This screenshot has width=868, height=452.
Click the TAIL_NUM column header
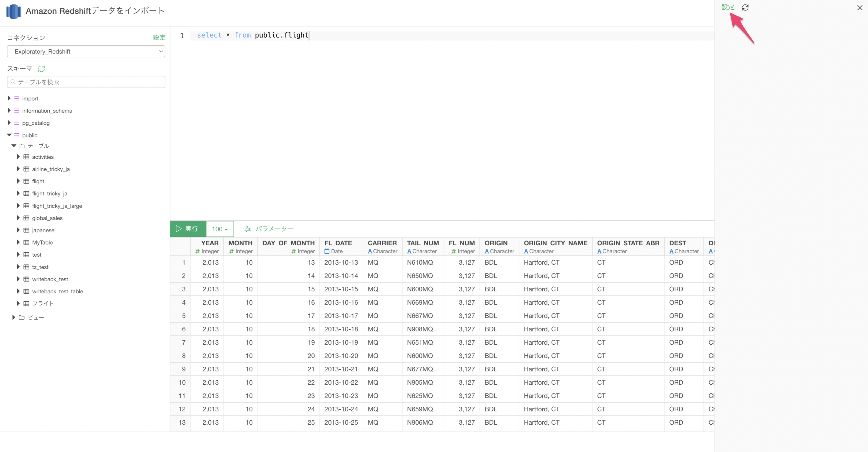click(x=423, y=247)
